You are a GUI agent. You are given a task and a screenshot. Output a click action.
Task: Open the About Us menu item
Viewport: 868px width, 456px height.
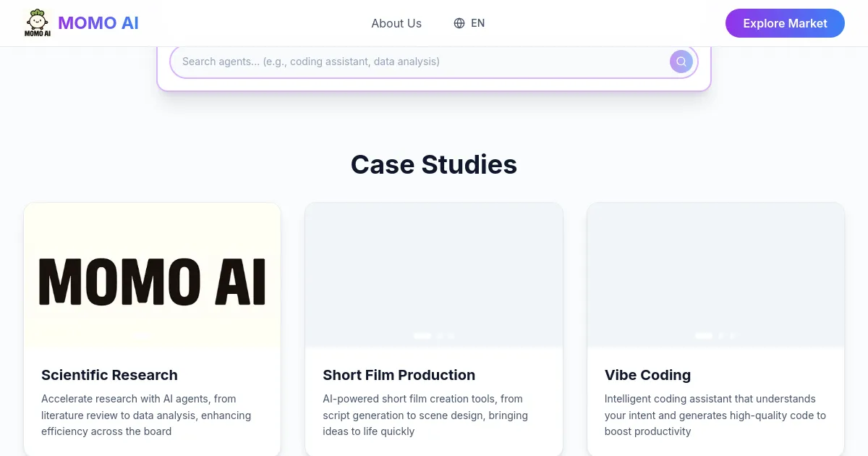click(396, 23)
